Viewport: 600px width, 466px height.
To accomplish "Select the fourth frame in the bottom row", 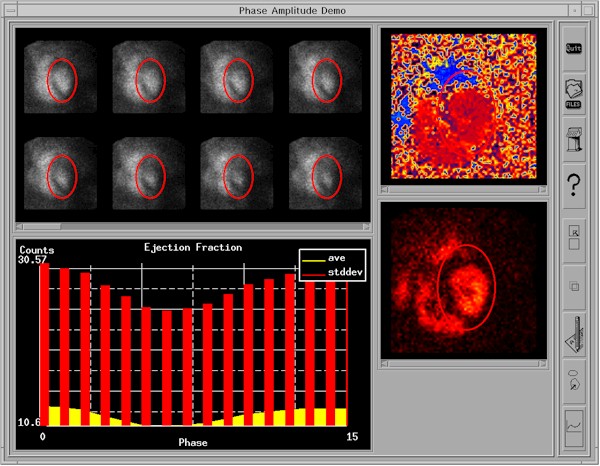I will tap(325, 173).
